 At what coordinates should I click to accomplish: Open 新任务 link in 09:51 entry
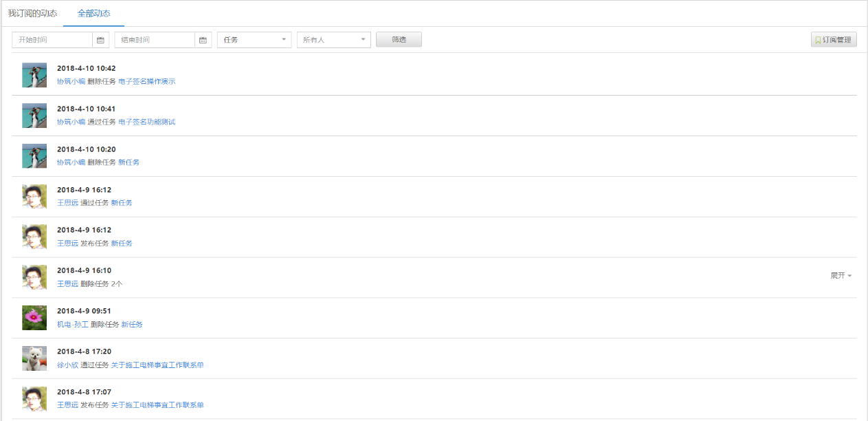[132, 325]
